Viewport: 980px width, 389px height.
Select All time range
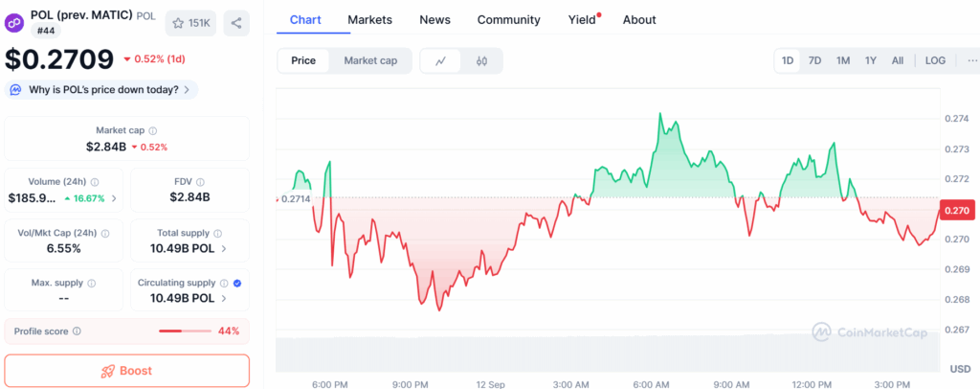(x=898, y=60)
